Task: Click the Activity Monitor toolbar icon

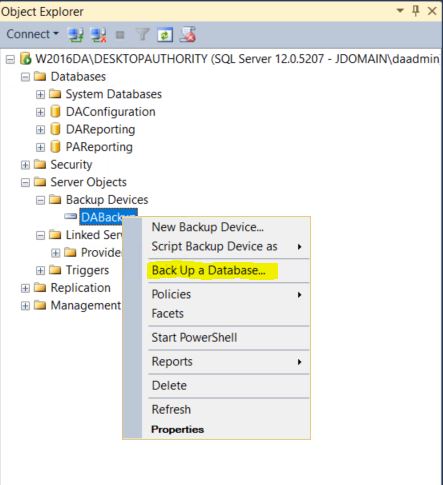Action: pyautogui.click(x=187, y=35)
